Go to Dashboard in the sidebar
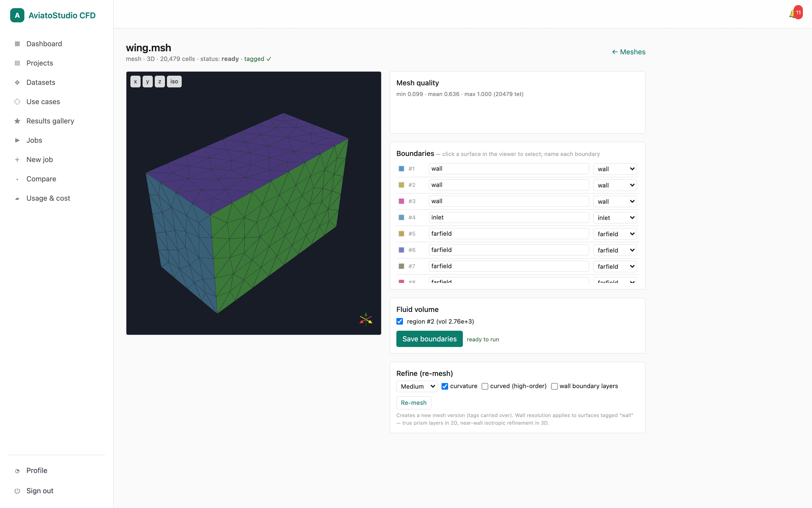Image resolution: width=812 pixels, height=508 pixels. point(44,44)
